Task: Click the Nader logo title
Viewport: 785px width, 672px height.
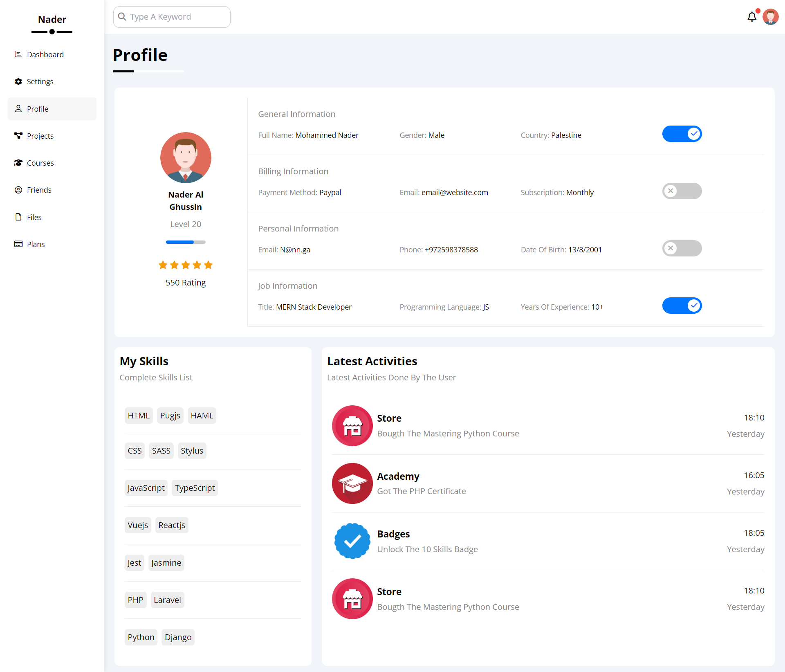Action: pyautogui.click(x=52, y=19)
